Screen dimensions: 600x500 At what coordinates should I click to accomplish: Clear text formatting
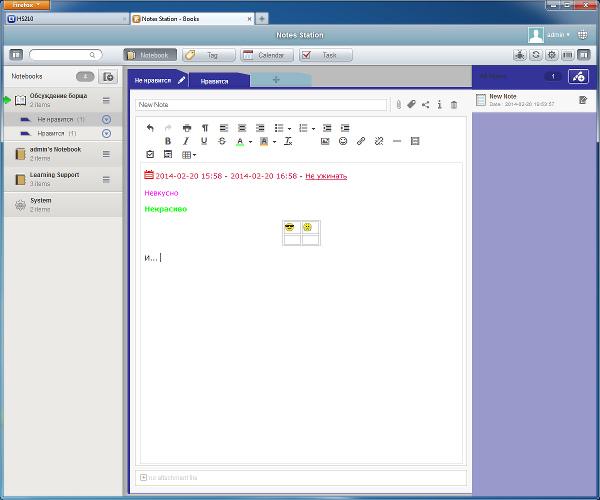click(288, 141)
